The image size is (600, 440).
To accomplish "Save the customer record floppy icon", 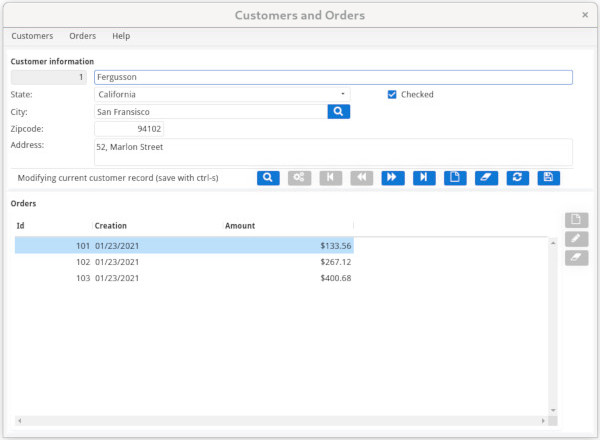I will pos(549,178).
